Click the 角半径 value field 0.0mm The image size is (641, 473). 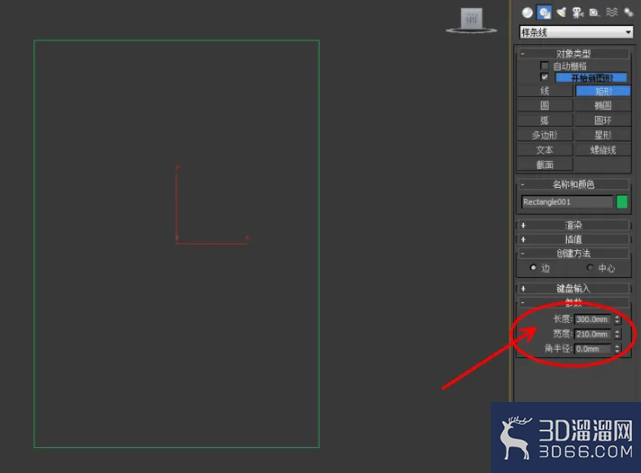(x=592, y=349)
